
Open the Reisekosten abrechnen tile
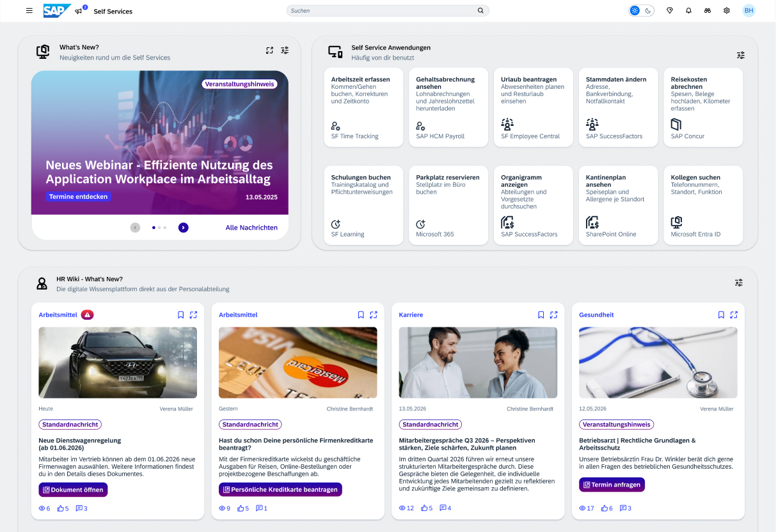[x=702, y=107]
